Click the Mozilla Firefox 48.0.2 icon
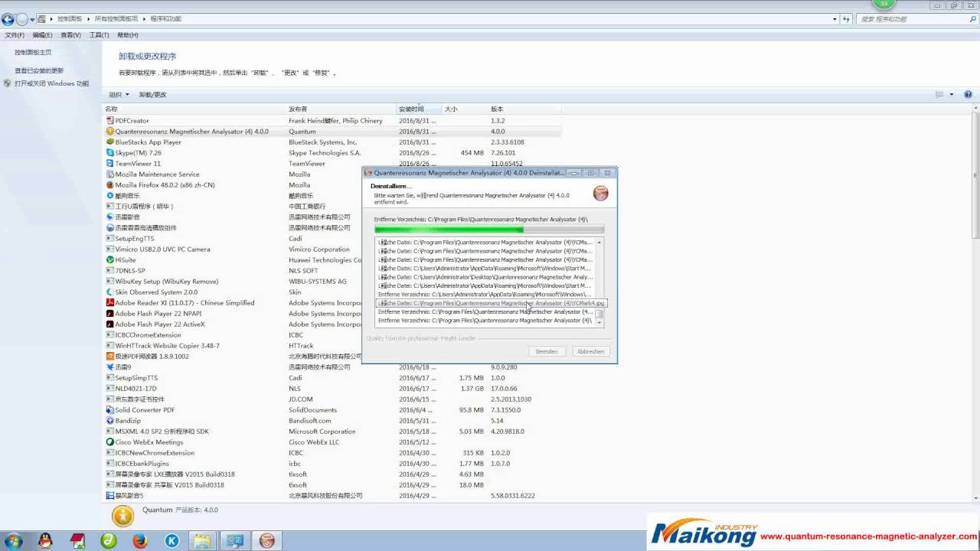Image resolution: width=980 pixels, height=551 pixels. pyautogui.click(x=109, y=185)
